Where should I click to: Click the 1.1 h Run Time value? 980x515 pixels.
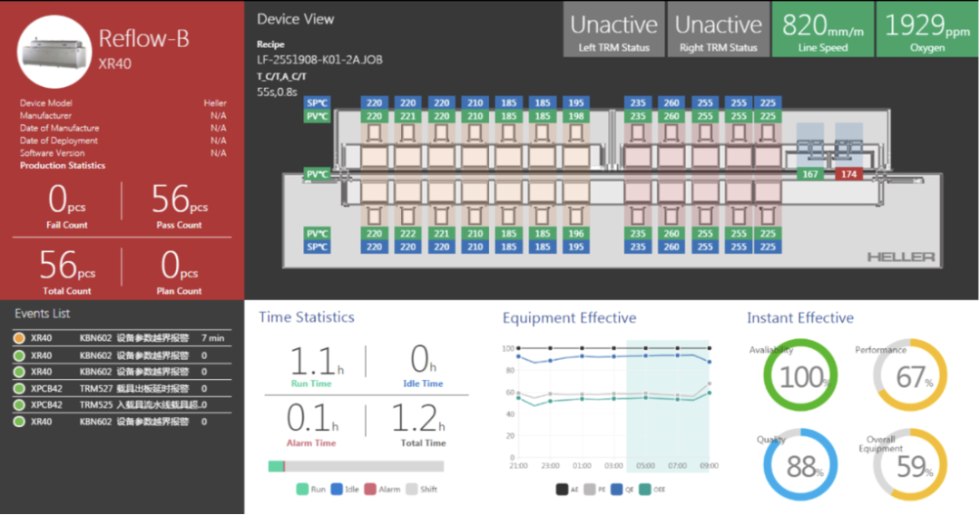coord(317,362)
